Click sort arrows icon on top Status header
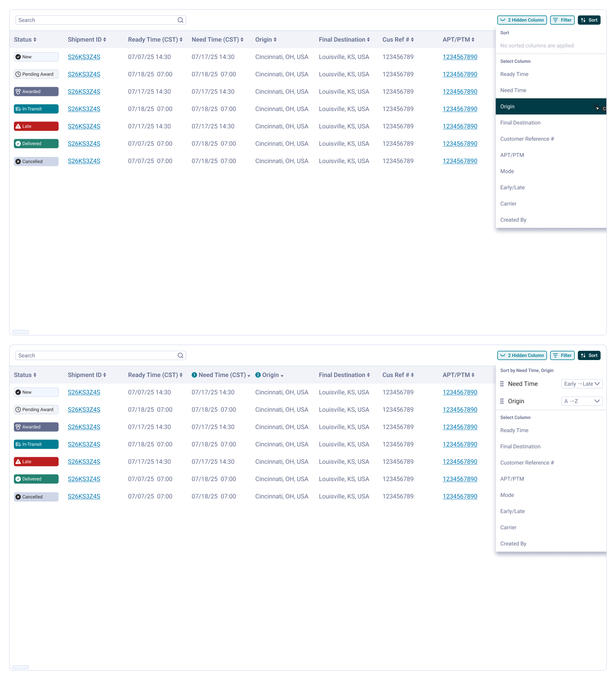616x680 pixels. [x=35, y=40]
